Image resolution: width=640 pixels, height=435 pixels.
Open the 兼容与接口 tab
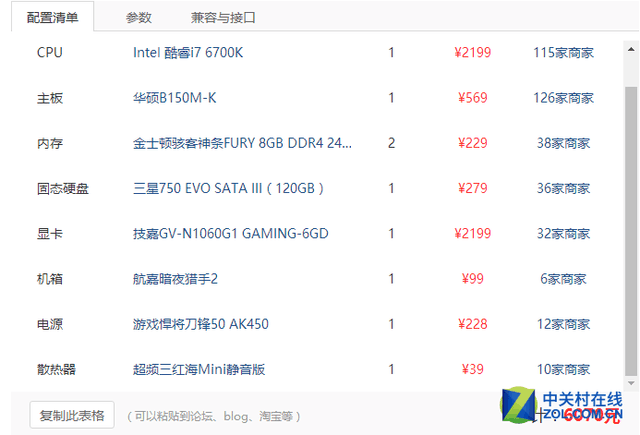click(x=223, y=18)
